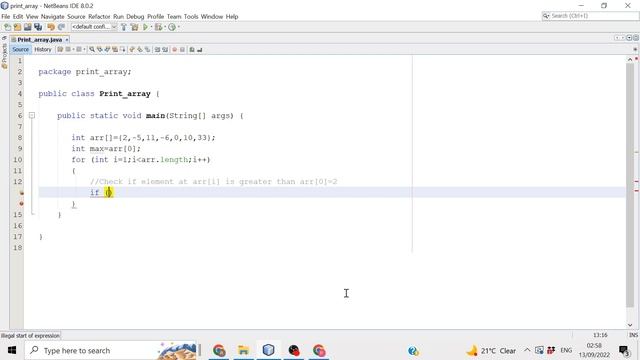Toggle Highlight Search in editor toolbar
Image resolution: width=640 pixels, height=360 pixels.
pyautogui.click(x=115, y=49)
